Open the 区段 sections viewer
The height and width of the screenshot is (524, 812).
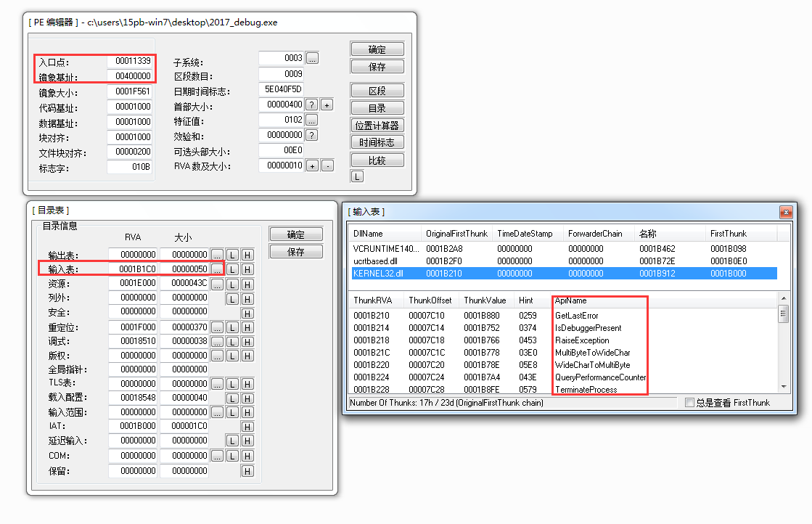tap(377, 91)
